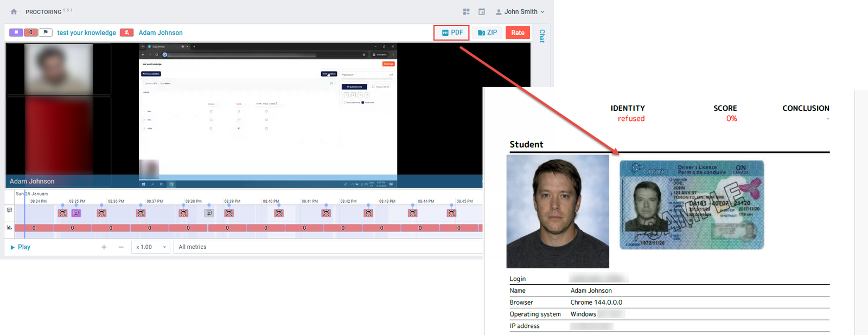Click the purple stop status badge
This screenshot has height=335, width=868.
click(16, 33)
